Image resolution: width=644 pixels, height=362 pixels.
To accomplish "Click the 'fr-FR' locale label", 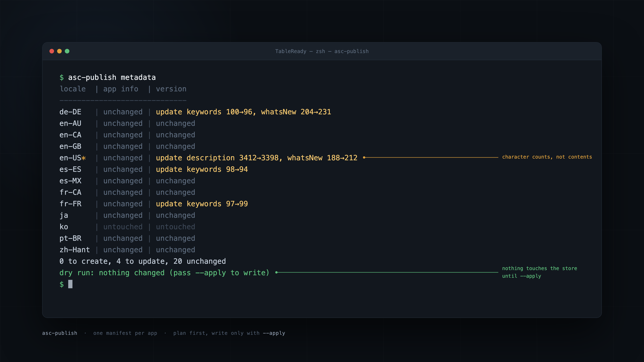I will coord(70,204).
